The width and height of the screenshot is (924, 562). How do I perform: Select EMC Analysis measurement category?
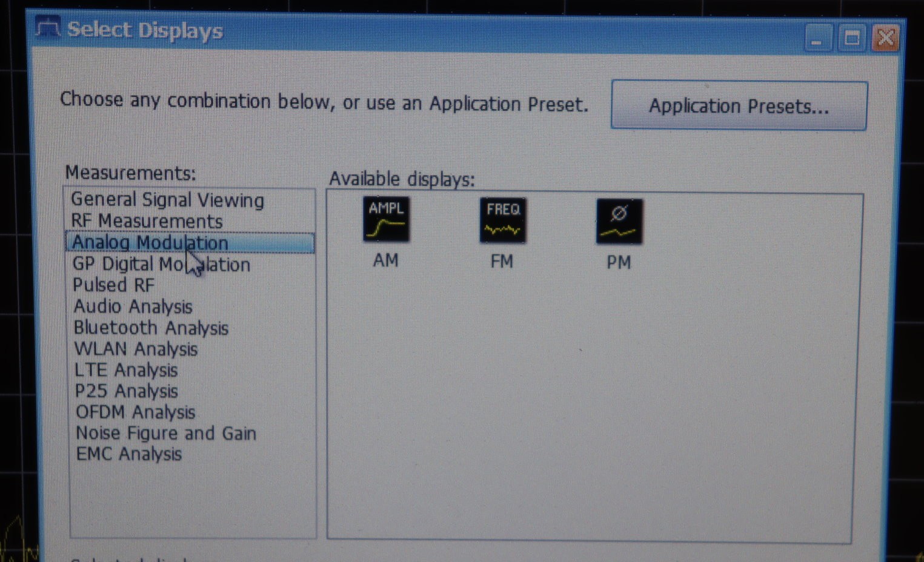point(128,454)
